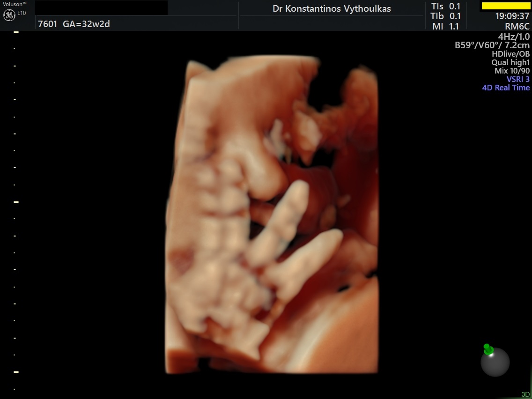Select the RM6C probe label
The width and height of the screenshot is (532, 399).
pyautogui.click(x=517, y=27)
